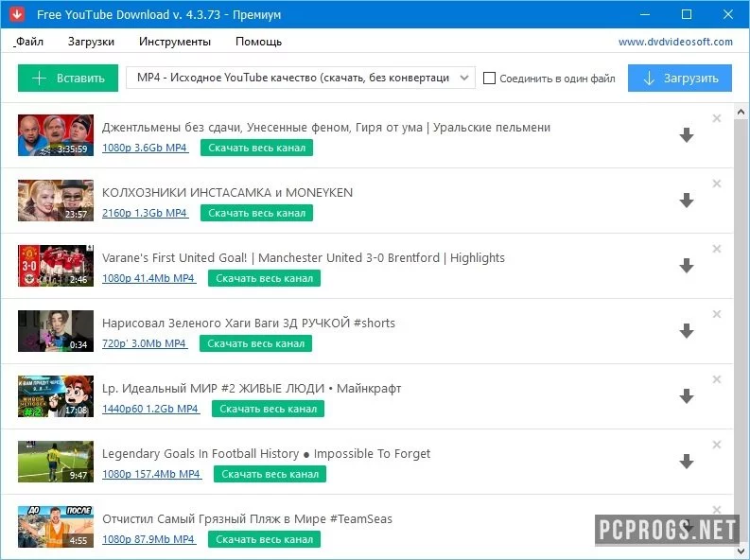Start download of Varane's First United Goal video
This screenshot has width=750, height=560.
[x=687, y=266]
